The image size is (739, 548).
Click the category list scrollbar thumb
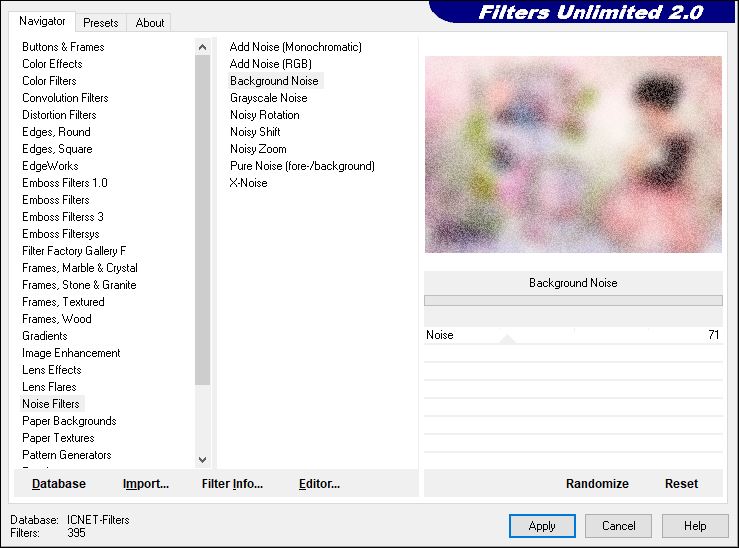pyautogui.click(x=203, y=220)
